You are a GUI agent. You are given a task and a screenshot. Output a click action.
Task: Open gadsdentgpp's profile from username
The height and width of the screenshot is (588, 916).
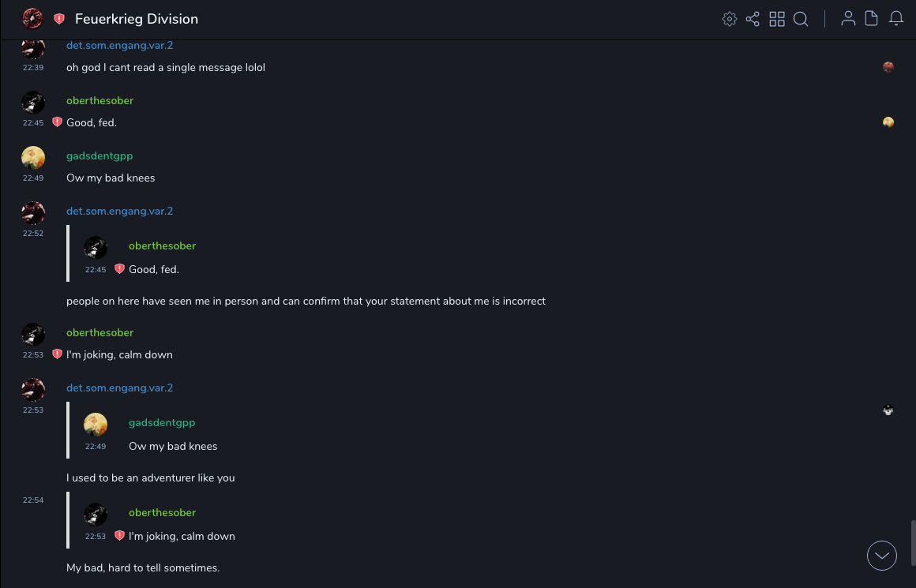99,155
